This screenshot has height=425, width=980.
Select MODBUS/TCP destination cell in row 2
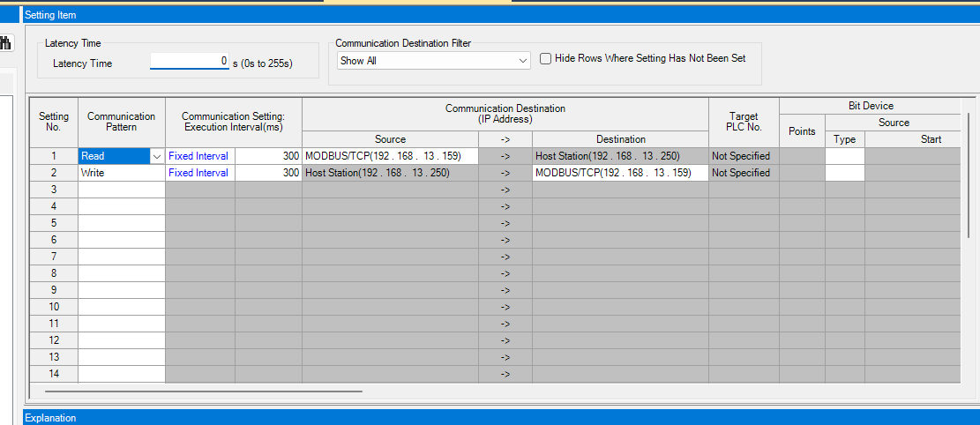click(620, 173)
